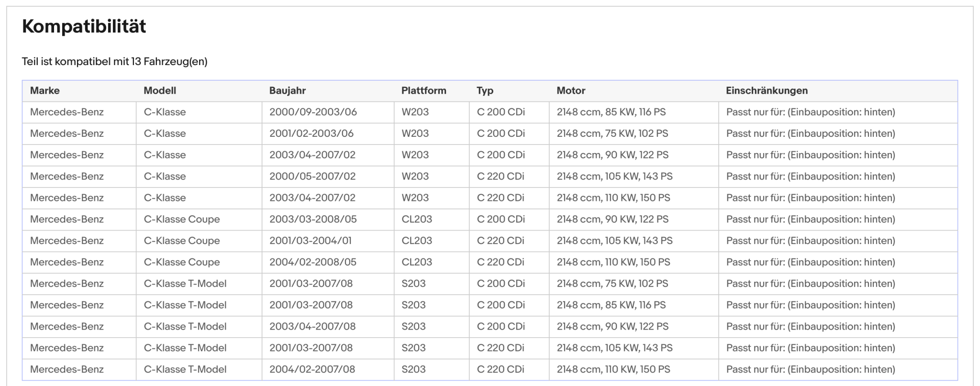
Task: Select the "Modell" column header
Action: [x=160, y=90]
